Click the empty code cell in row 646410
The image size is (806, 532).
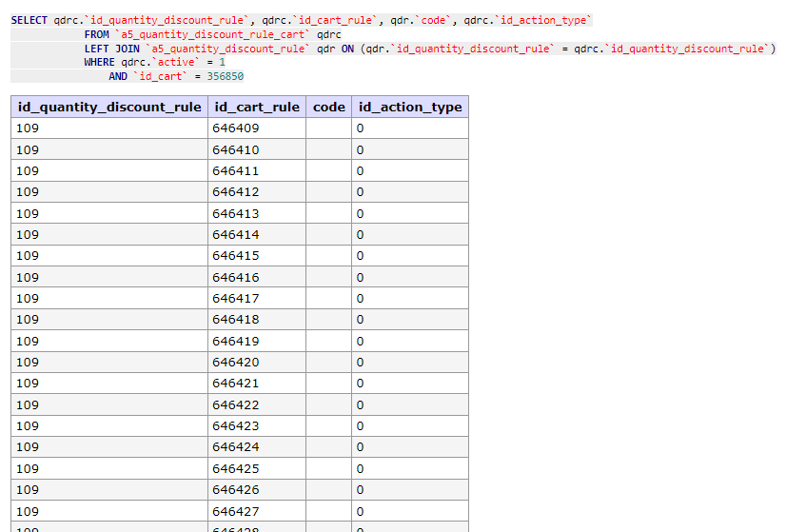click(328, 150)
